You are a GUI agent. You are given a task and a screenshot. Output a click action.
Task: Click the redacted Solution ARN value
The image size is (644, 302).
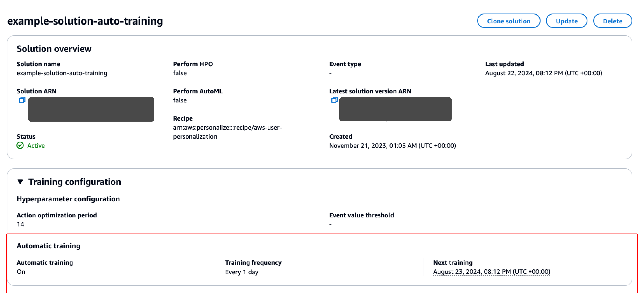point(91,109)
